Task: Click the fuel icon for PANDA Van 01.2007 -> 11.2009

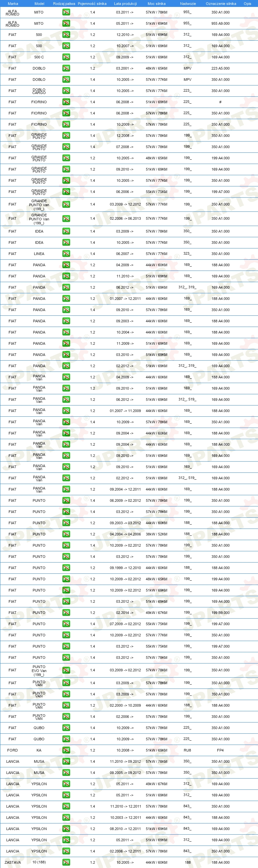Action: (x=66, y=411)
